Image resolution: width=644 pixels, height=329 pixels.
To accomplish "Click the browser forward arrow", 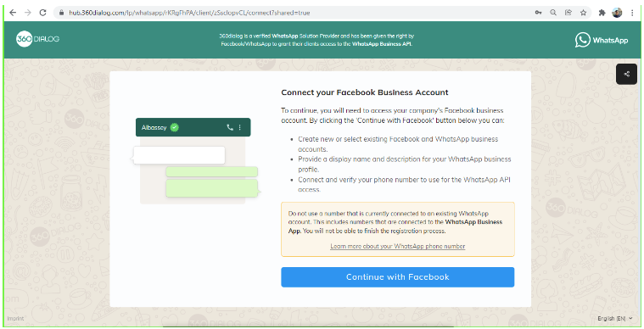I will point(27,13).
